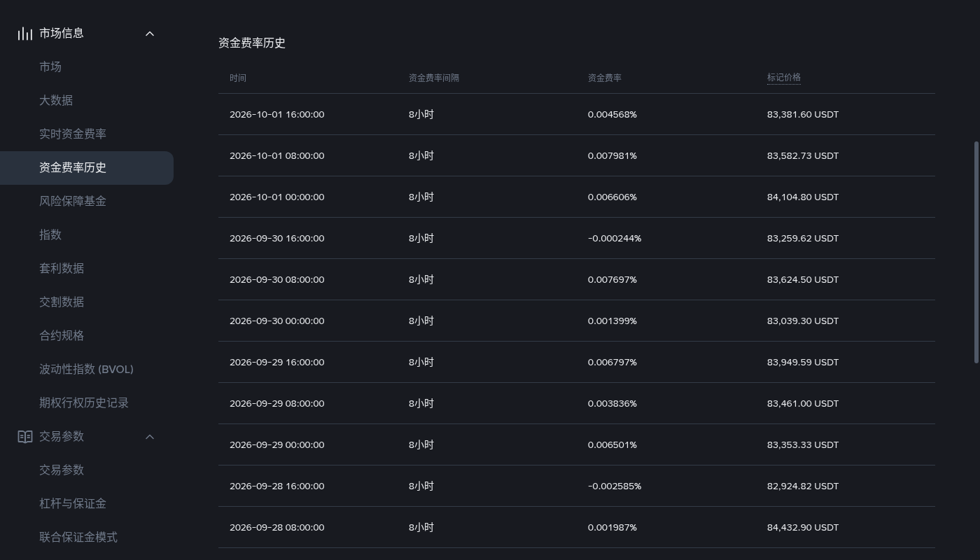Click mark price 83,461.00 USDT
Viewport: 980px width, 560px height.
tap(803, 404)
